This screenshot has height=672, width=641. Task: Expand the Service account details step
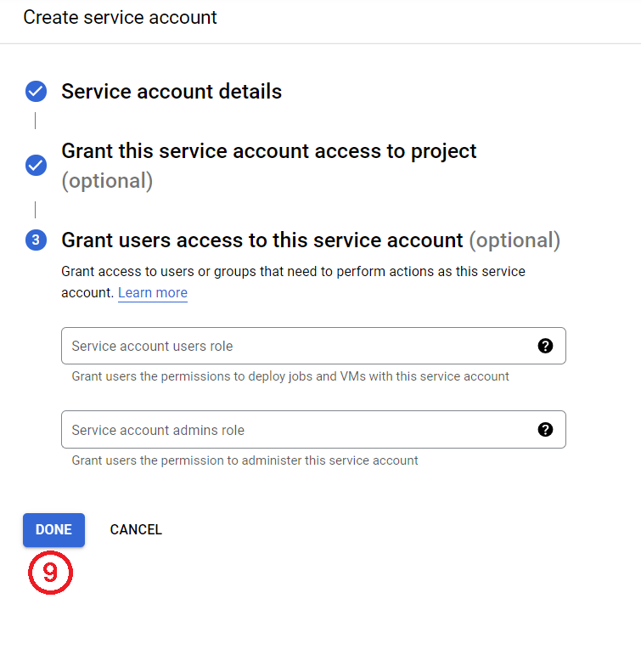[x=171, y=91]
